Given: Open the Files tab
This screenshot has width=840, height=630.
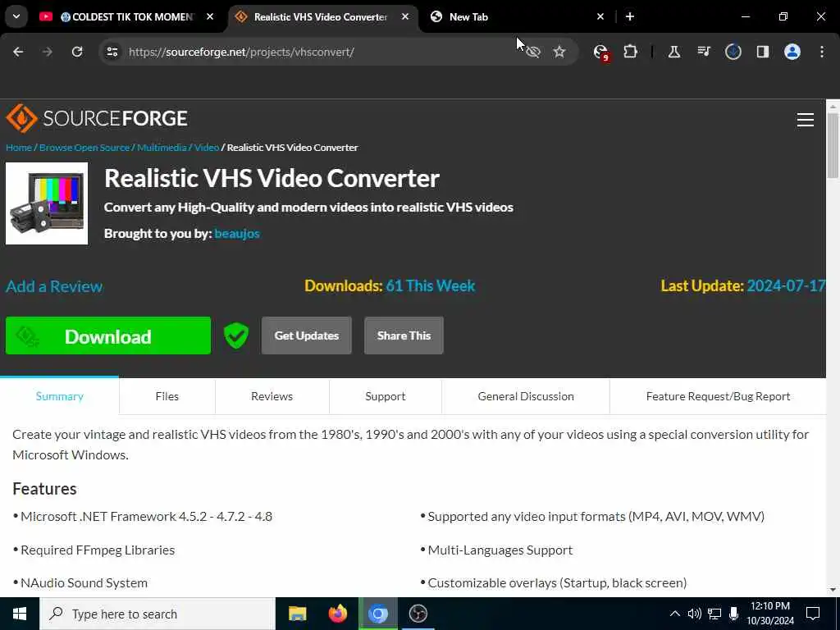Looking at the screenshot, I should 167,396.
